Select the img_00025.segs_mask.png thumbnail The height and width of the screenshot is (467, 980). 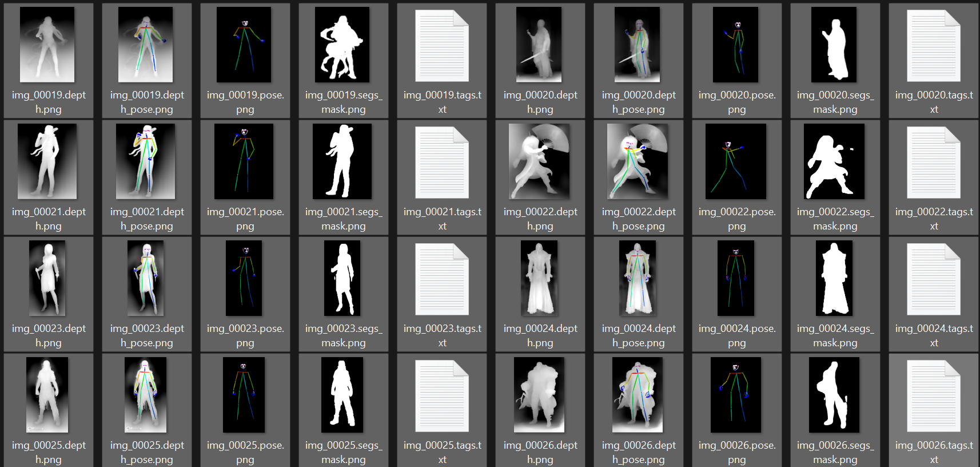[342, 395]
